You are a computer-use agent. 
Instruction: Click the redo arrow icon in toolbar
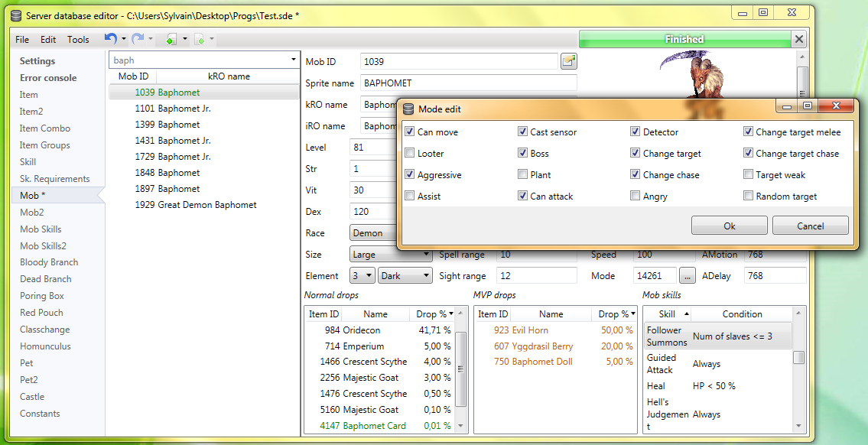[138, 39]
